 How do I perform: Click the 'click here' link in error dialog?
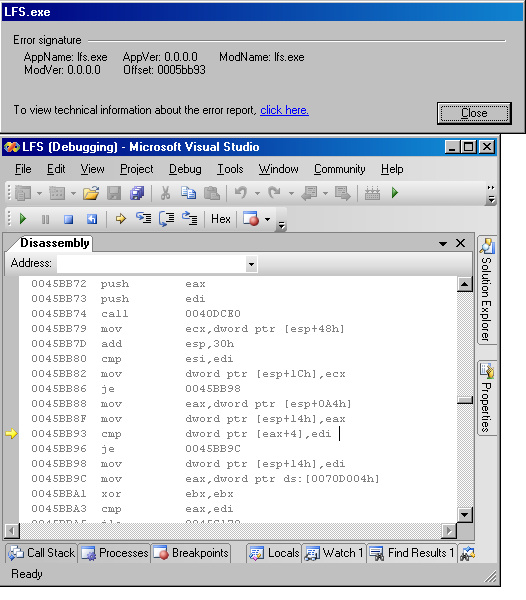pyautogui.click(x=284, y=110)
